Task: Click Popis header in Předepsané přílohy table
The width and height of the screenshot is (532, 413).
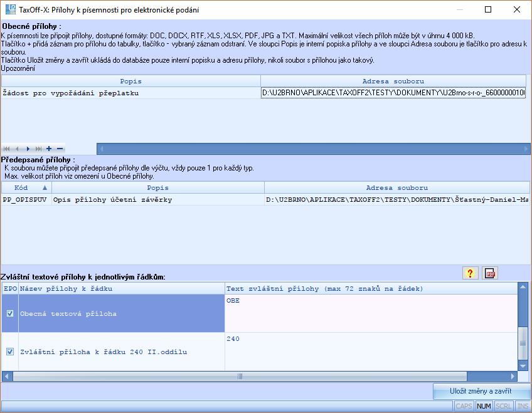Action: [x=157, y=187]
